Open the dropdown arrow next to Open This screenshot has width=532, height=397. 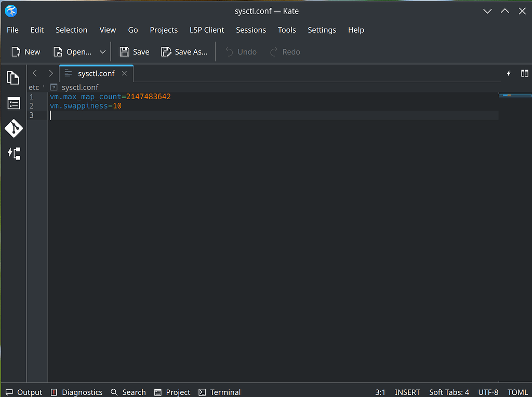(x=102, y=51)
